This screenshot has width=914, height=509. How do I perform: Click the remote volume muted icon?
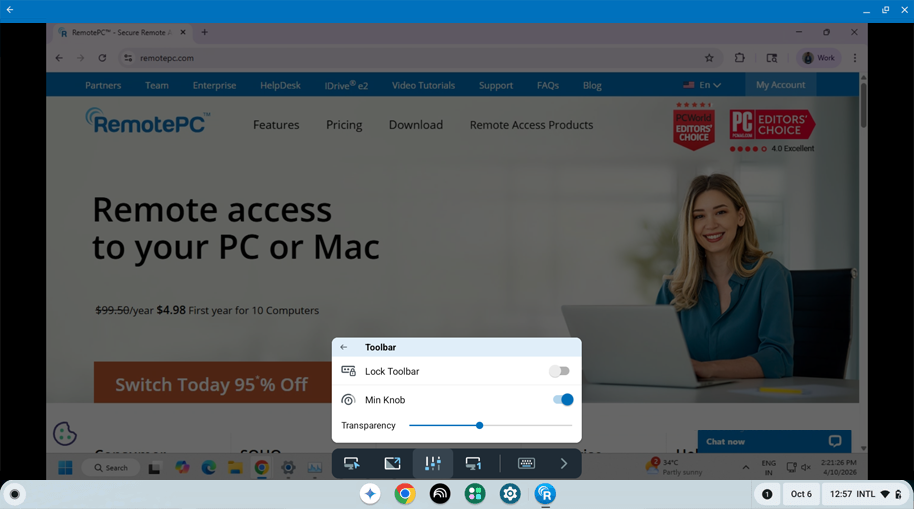[806, 468]
